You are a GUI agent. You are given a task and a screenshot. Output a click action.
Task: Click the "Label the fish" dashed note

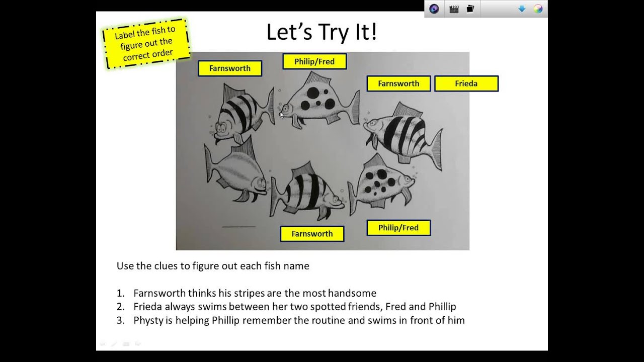click(146, 44)
